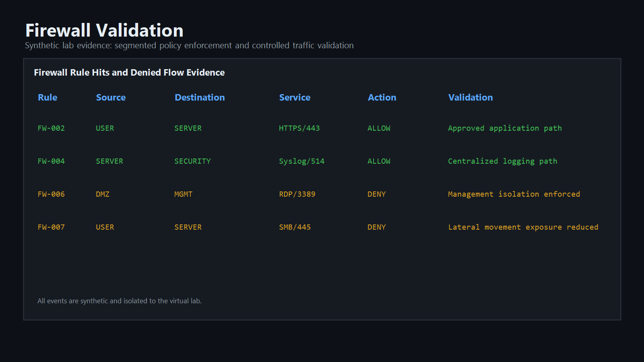Select rule cell 'FW-004'

pos(51,161)
